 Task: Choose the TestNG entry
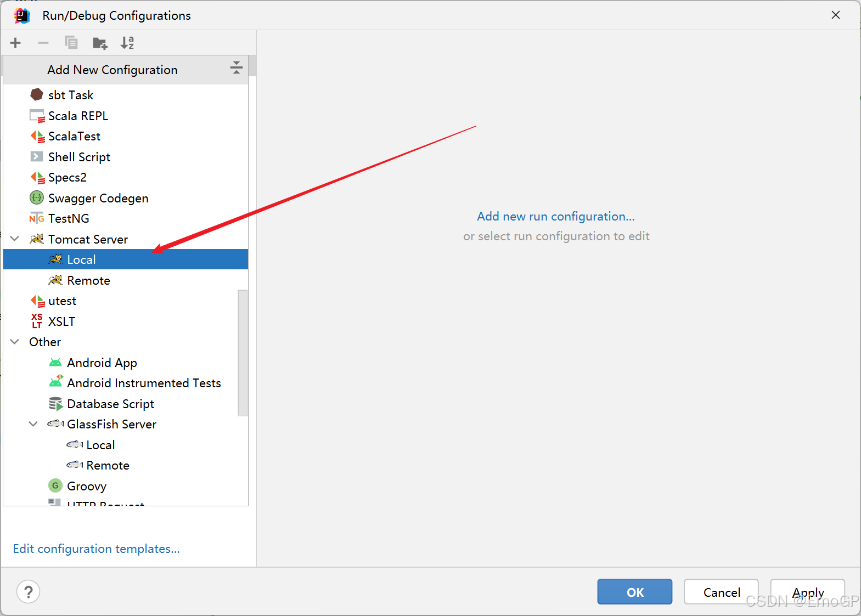click(x=126, y=218)
